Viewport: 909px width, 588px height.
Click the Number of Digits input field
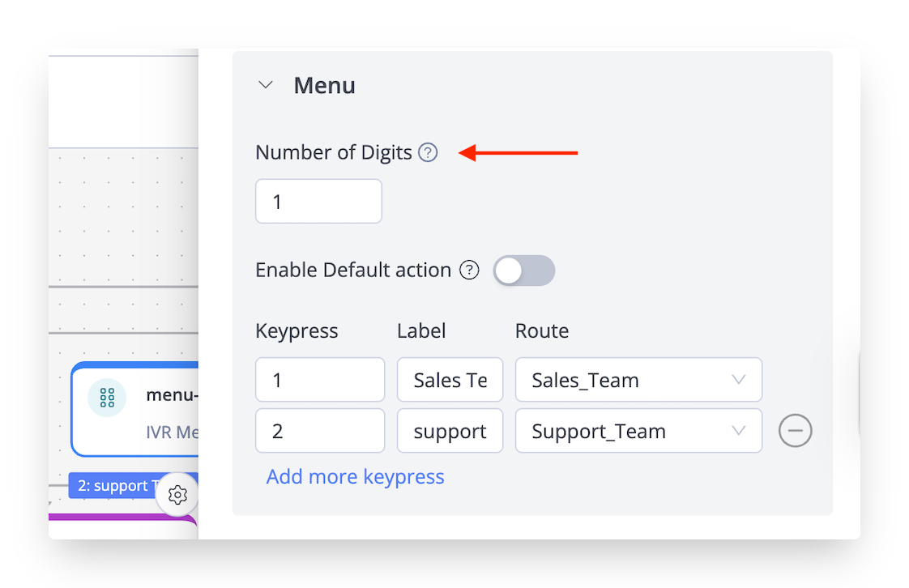click(x=318, y=201)
